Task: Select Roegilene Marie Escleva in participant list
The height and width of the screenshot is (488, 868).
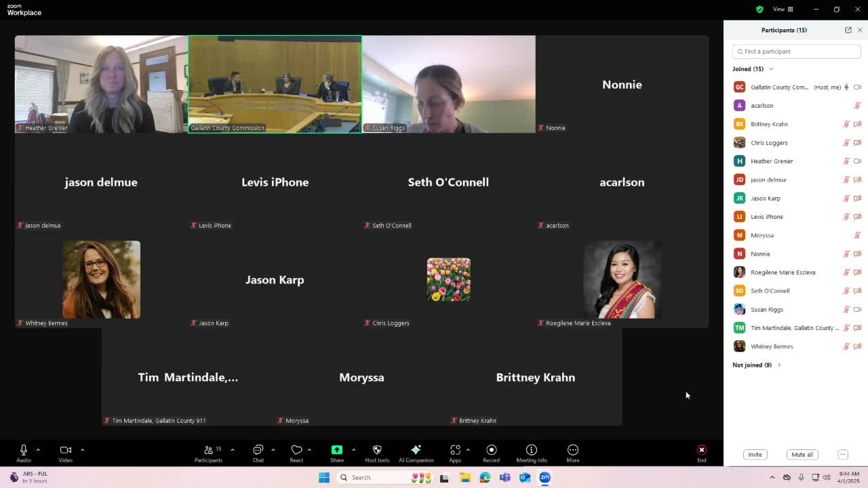Action: click(797, 272)
